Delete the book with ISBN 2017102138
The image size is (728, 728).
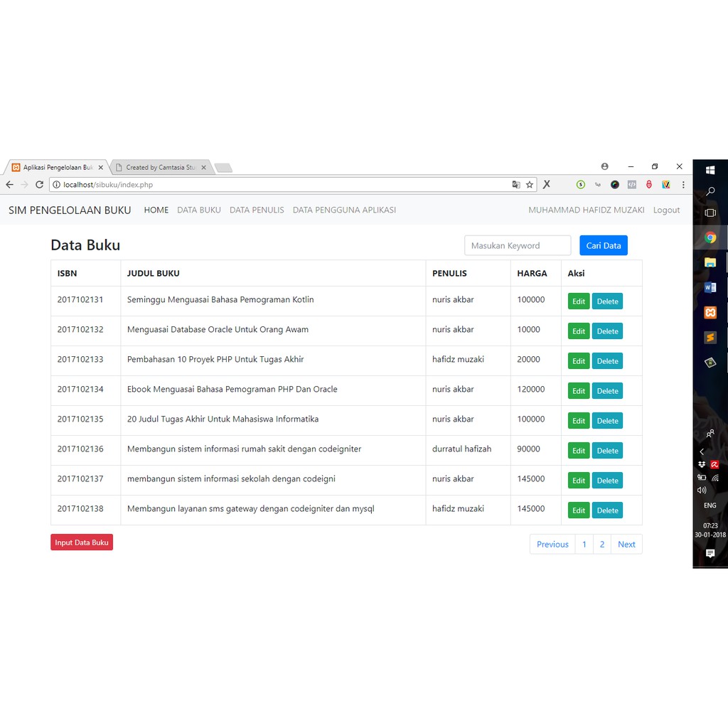click(x=607, y=510)
